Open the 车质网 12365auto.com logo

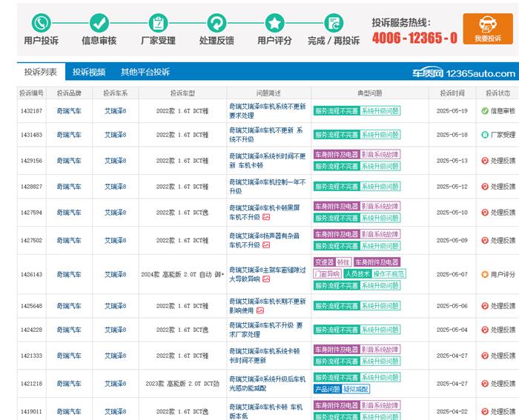463,73
